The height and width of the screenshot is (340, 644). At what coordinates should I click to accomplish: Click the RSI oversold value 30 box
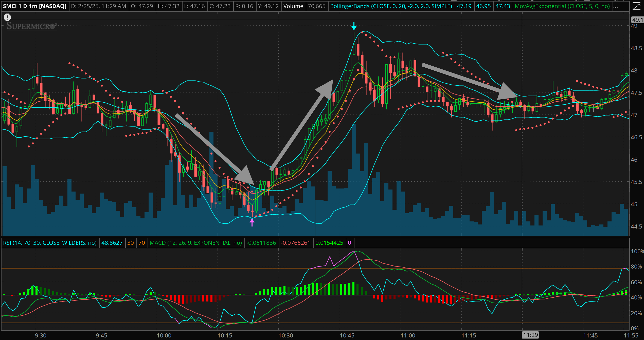131,243
